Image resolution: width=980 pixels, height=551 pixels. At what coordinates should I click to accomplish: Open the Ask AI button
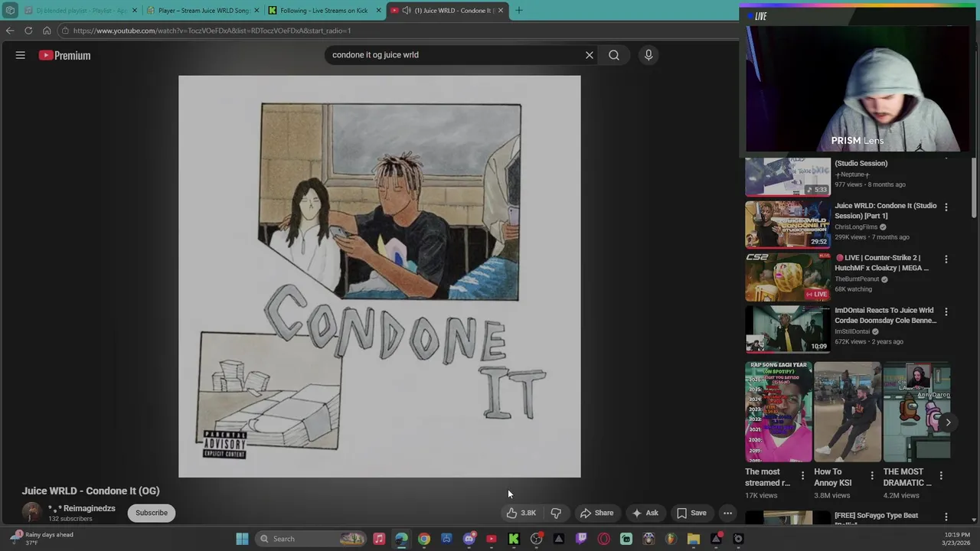(x=645, y=513)
